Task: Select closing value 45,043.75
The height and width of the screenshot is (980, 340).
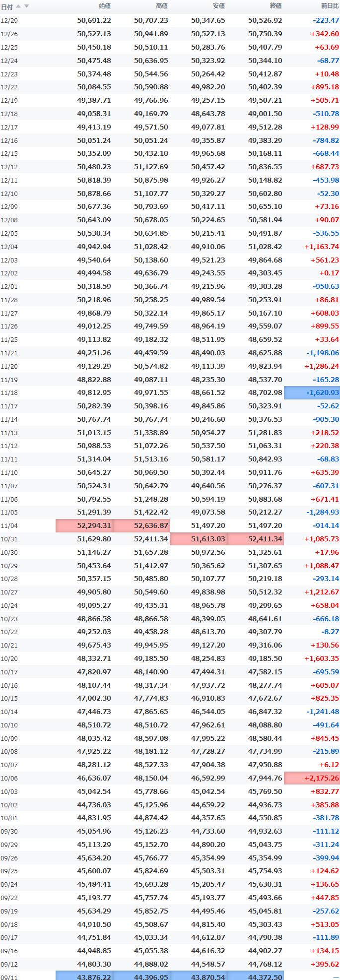Action: click(265, 845)
